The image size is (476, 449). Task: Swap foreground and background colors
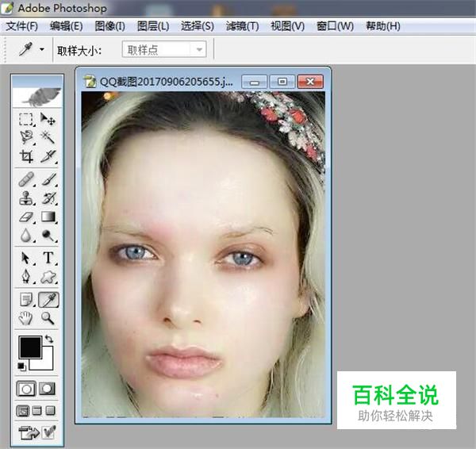pos(49,339)
